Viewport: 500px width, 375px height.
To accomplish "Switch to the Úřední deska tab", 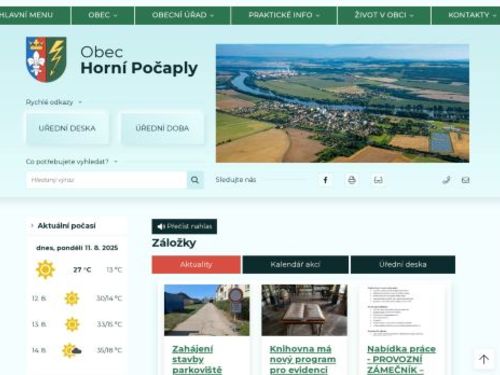I will (x=403, y=265).
